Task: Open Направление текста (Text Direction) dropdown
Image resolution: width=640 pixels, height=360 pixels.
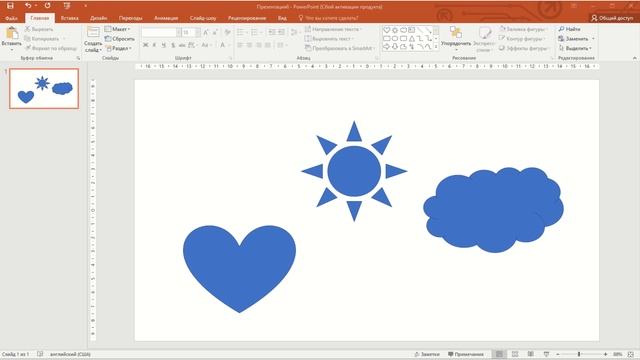Action: 333,29
